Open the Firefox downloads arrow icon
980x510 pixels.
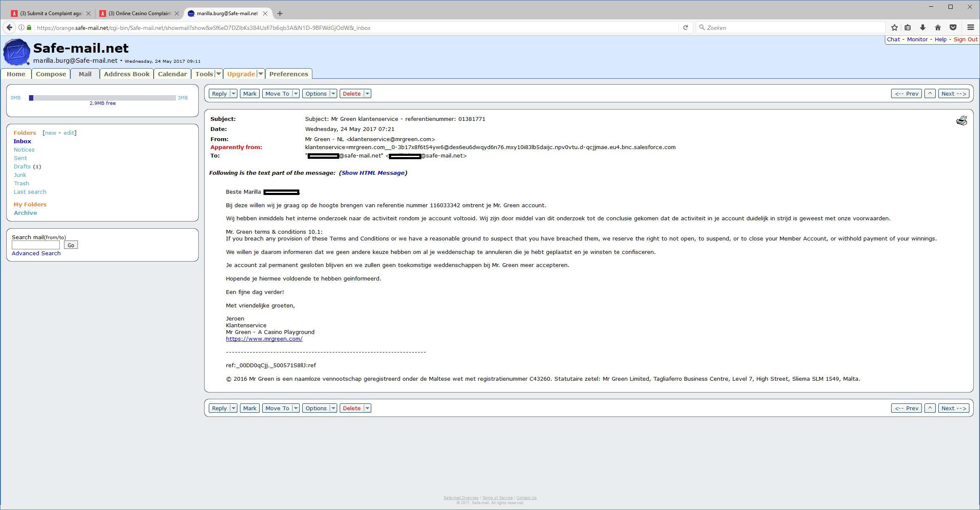click(x=923, y=28)
